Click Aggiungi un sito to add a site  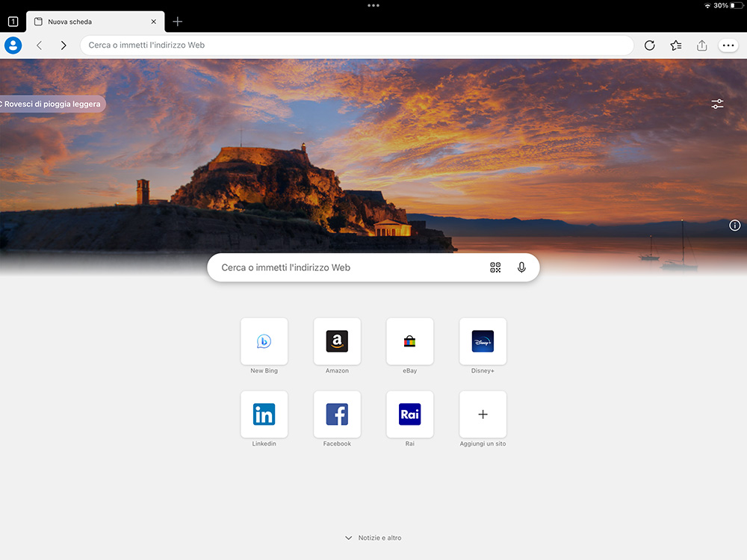point(483,414)
